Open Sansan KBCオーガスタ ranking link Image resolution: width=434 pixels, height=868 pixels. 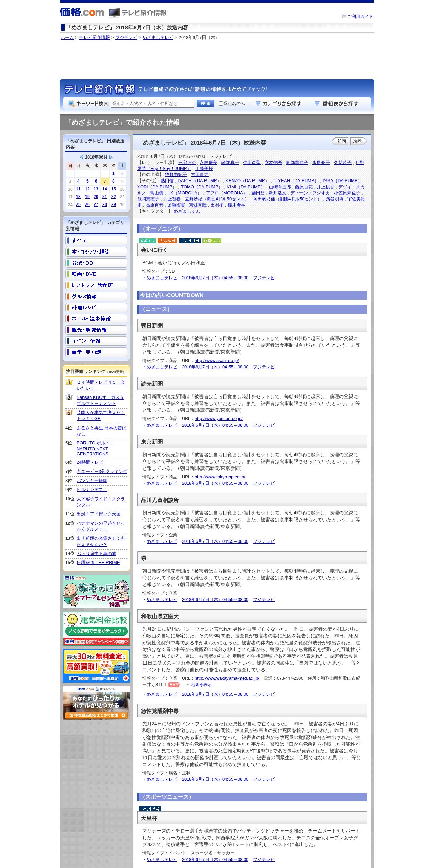pyautogui.click(x=100, y=400)
